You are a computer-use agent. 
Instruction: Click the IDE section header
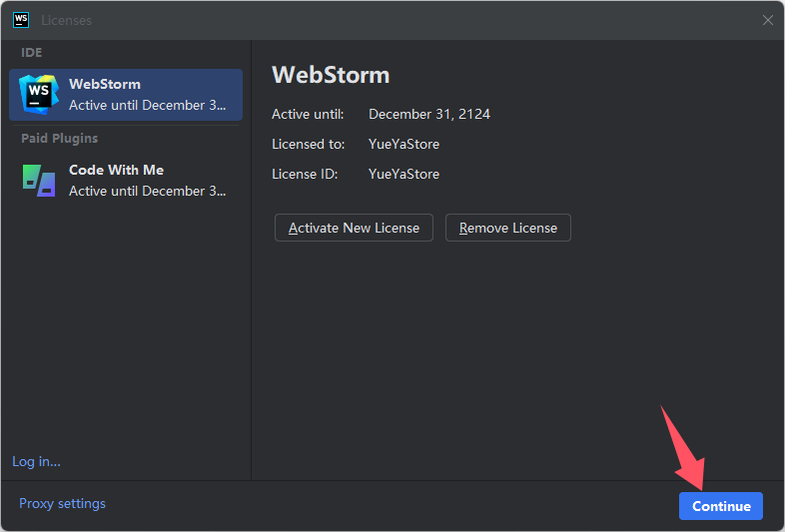tap(32, 53)
